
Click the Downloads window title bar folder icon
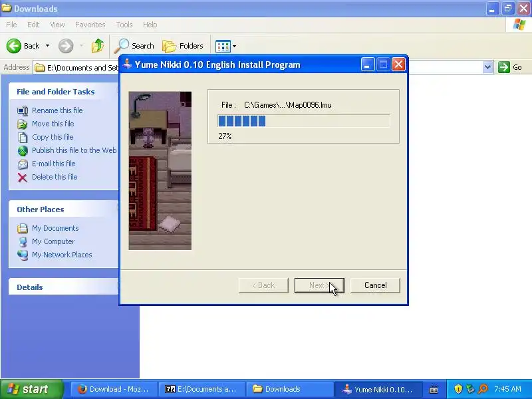tap(6, 7)
